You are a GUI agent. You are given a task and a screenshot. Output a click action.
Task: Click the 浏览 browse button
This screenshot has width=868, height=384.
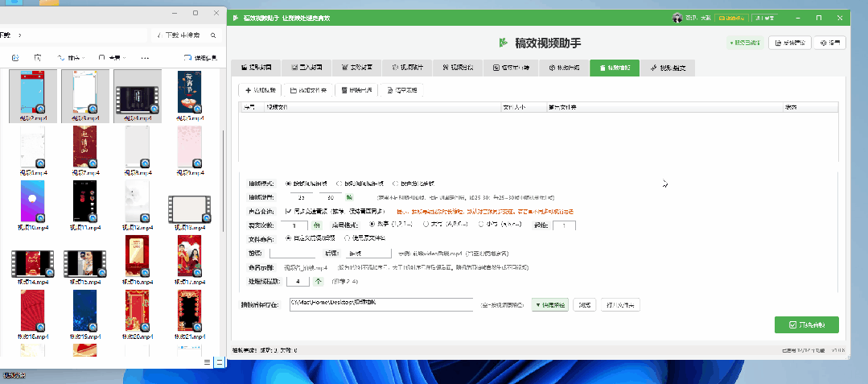click(x=586, y=305)
